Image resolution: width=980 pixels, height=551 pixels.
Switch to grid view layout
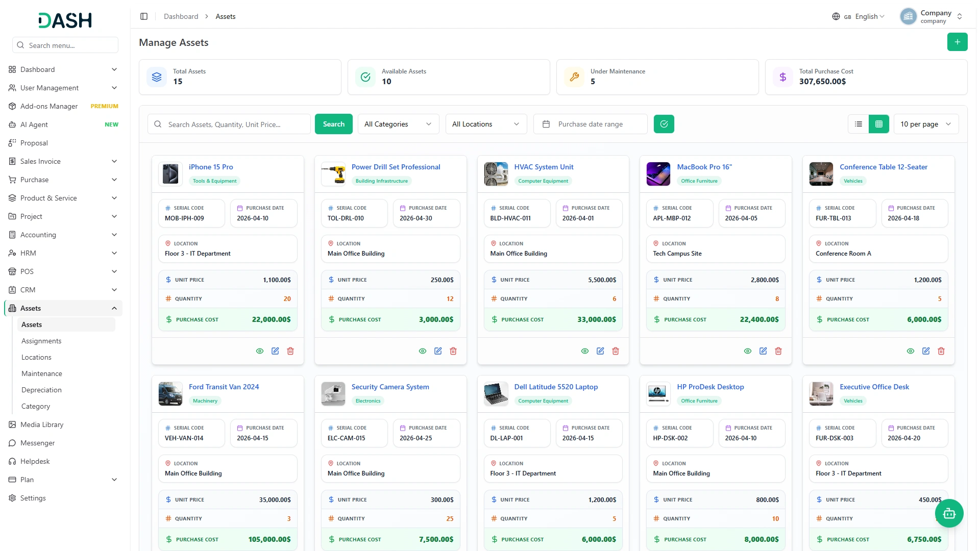click(879, 124)
